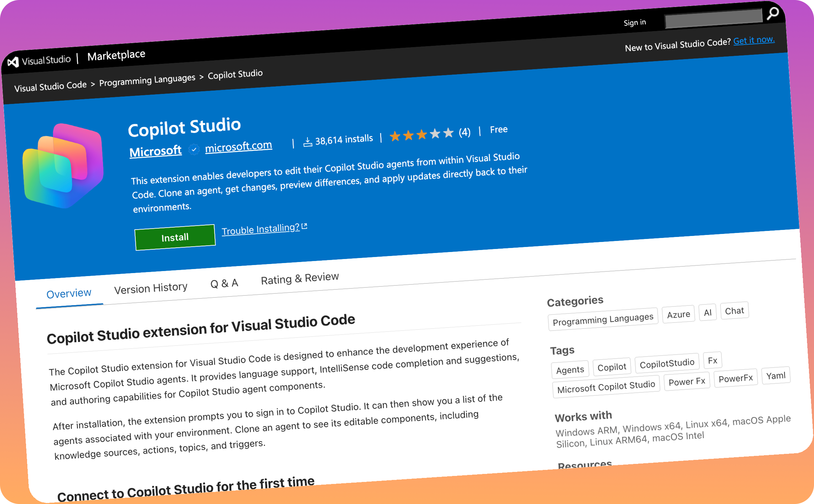The image size is (814, 504).
Task: Switch to the Rating & Review tab
Action: pos(299,278)
